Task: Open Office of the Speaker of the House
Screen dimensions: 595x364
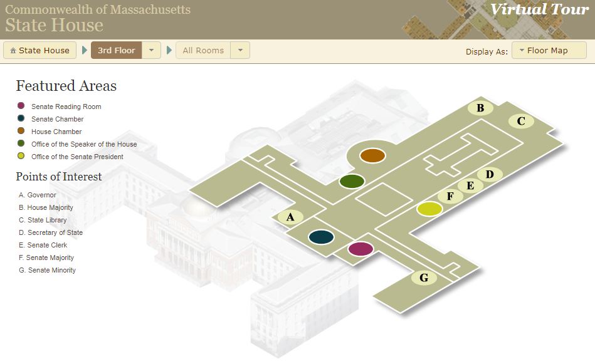Action: tap(84, 144)
